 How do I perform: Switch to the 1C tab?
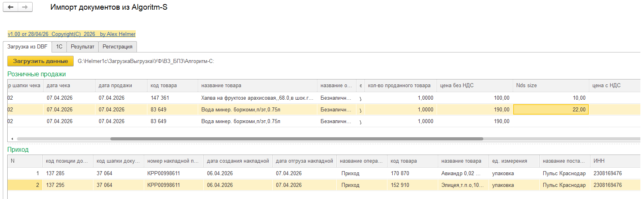59,47
